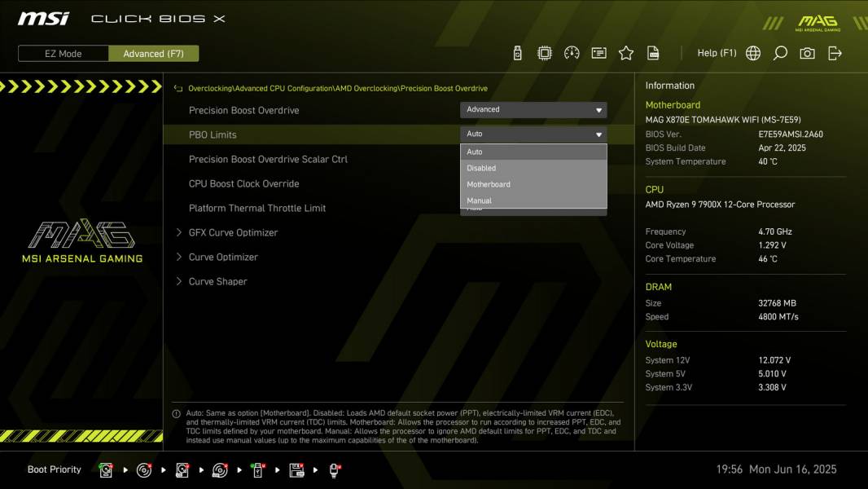868x489 pixels.
Task: Click the Overclocking breadcrumb path
Action: coord(338,89)
